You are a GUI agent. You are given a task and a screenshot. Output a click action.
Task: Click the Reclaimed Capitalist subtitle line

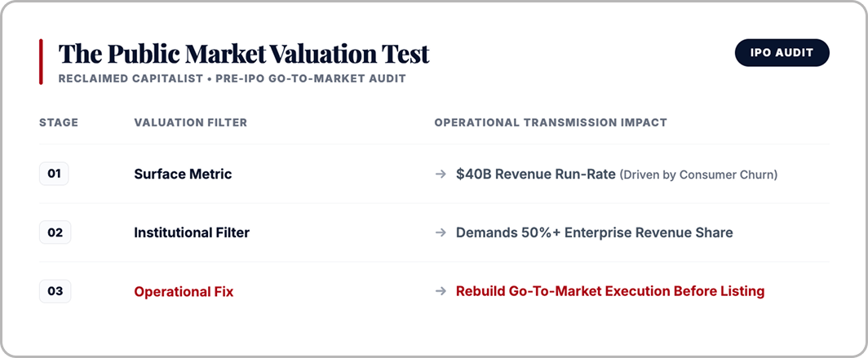[232, 78]
